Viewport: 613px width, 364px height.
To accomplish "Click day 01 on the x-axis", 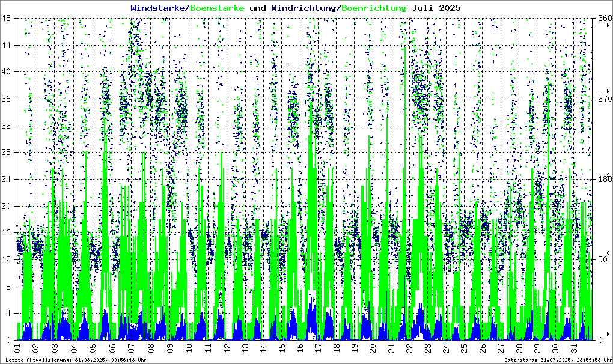I will click(17, 348).
